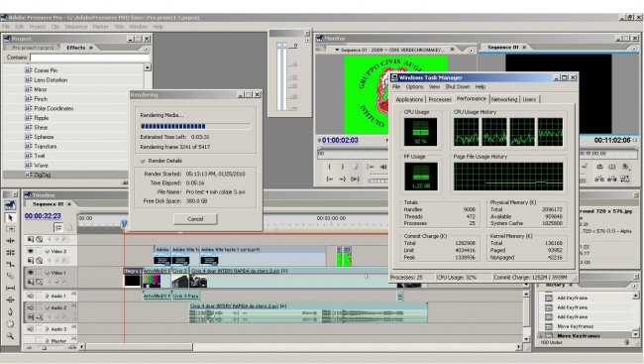Viewport: 644px width, 364px height.
Task: Toggle lock box on Audio 3 track
Action: tap(39, 329)
